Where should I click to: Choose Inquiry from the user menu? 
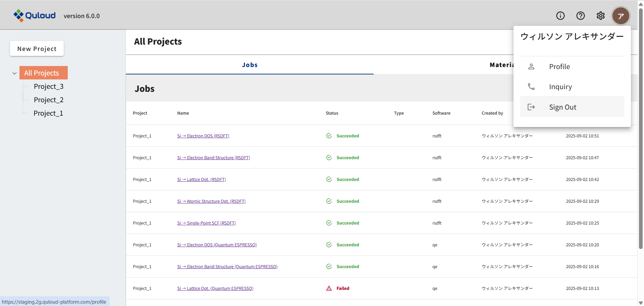[x=560, y=87]
